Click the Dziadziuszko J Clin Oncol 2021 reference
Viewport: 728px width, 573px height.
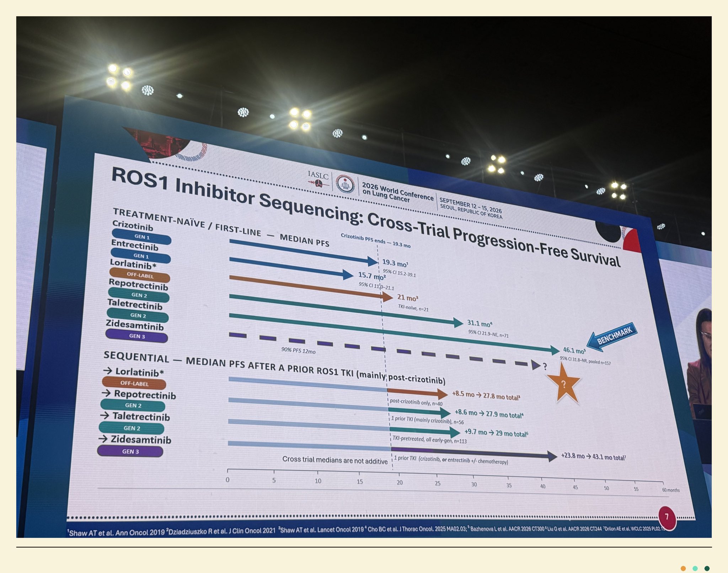[x=221, y=530]
